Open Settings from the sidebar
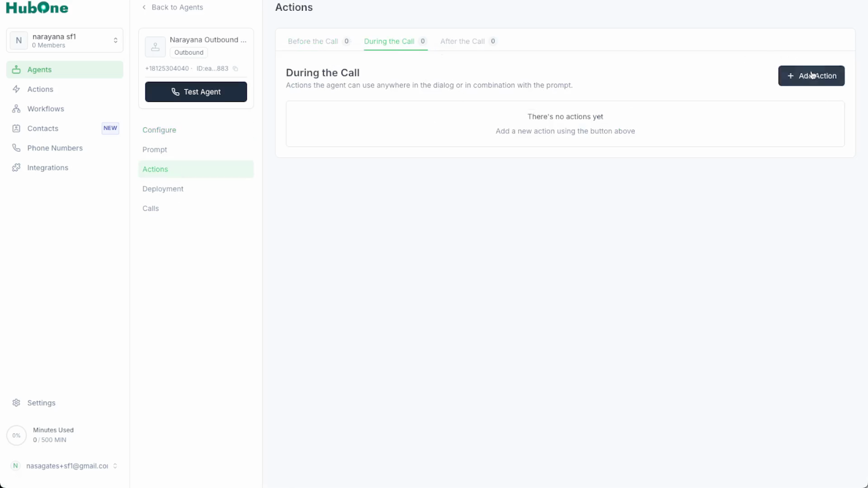The height and width of the screenshot is (488, 868). (x=65, y=403)
